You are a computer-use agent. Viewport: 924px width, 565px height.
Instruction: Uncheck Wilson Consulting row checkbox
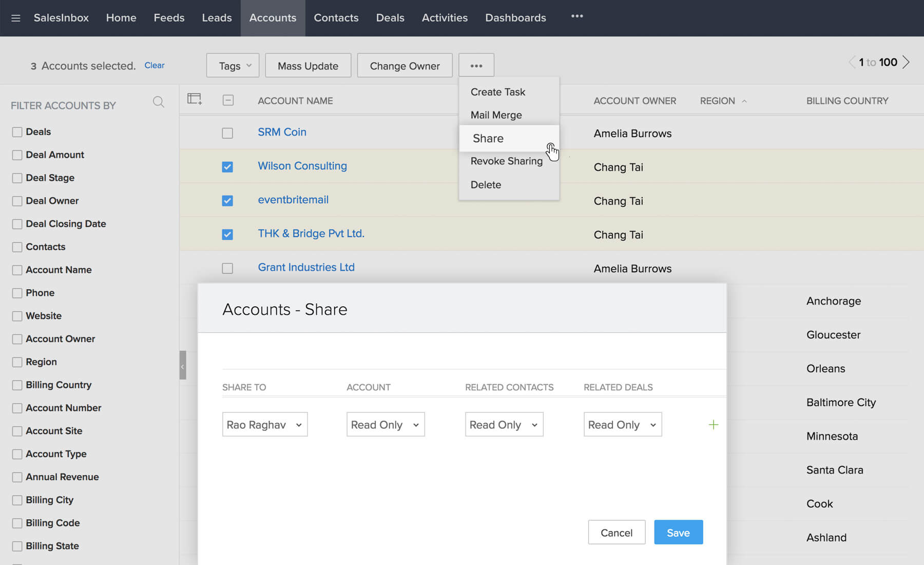pos(227,167)
